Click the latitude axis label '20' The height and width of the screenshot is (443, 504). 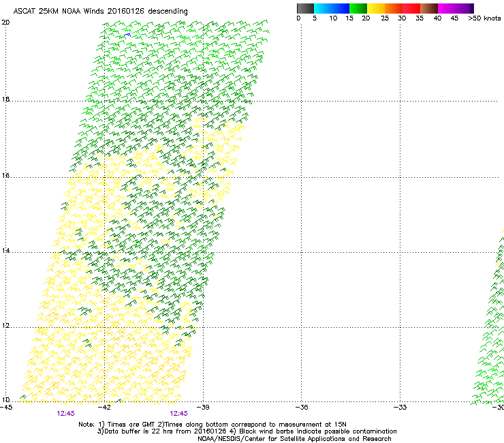5,22
